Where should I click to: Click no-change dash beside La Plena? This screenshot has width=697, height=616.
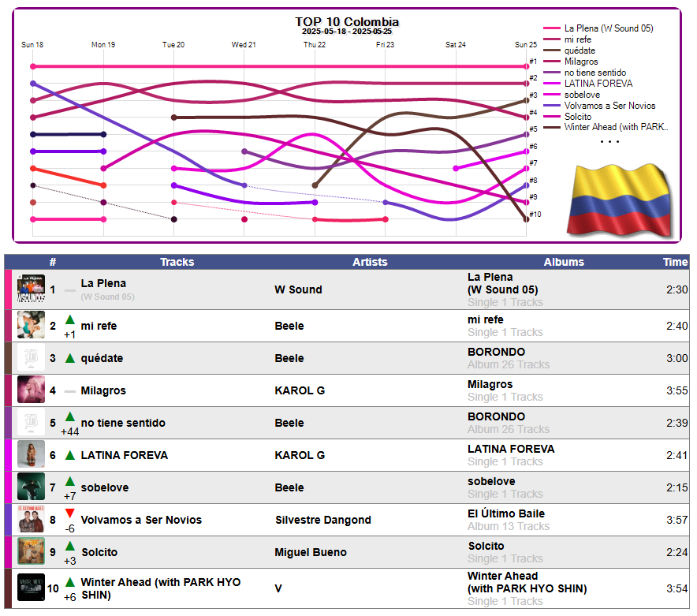(70, 290)
